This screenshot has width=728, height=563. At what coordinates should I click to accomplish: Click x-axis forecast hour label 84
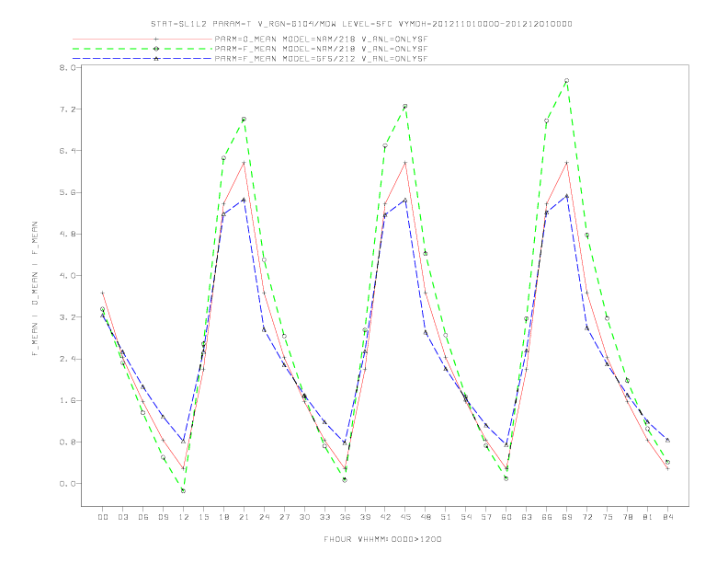667,517
